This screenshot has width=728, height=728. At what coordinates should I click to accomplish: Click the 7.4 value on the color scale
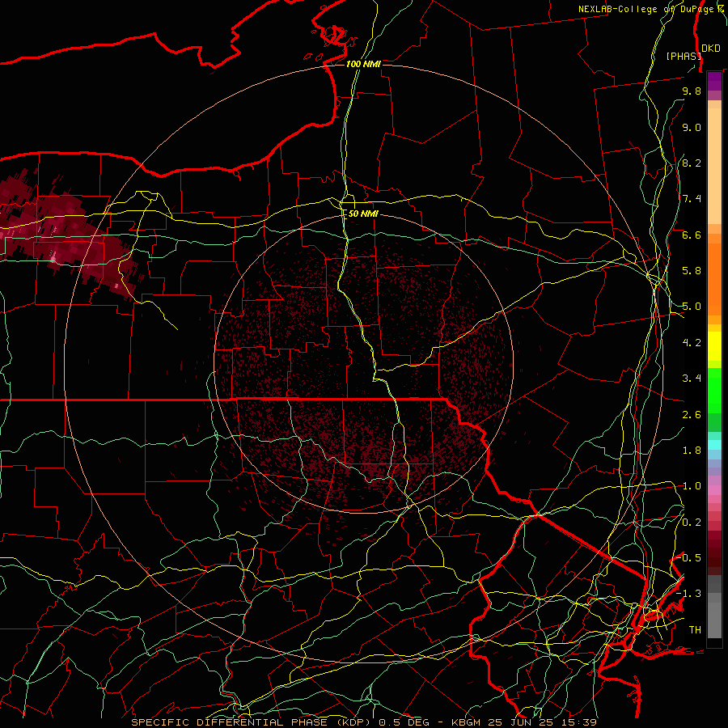(x=692, y=199)
